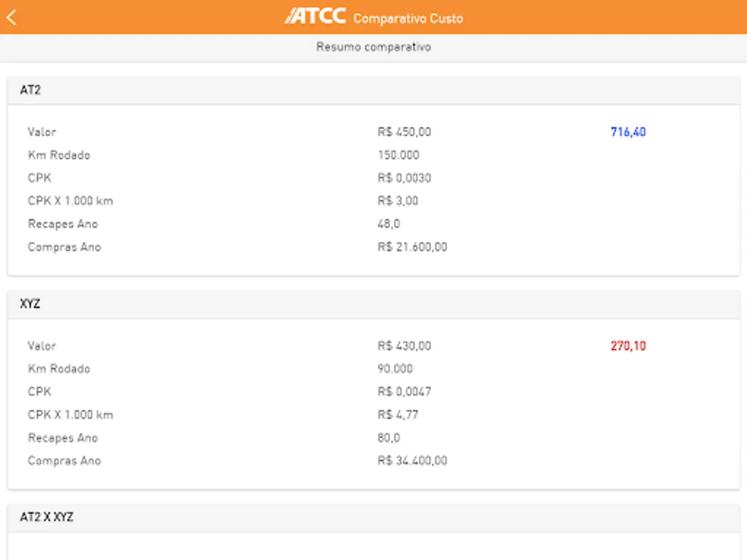Select the 80,0 Recapes Ano value

(388, 438)
